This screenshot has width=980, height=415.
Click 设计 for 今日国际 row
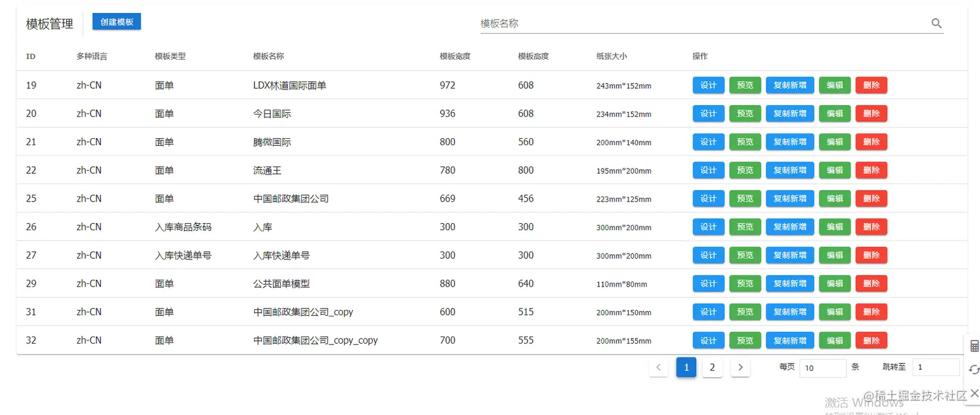point(708,113)
